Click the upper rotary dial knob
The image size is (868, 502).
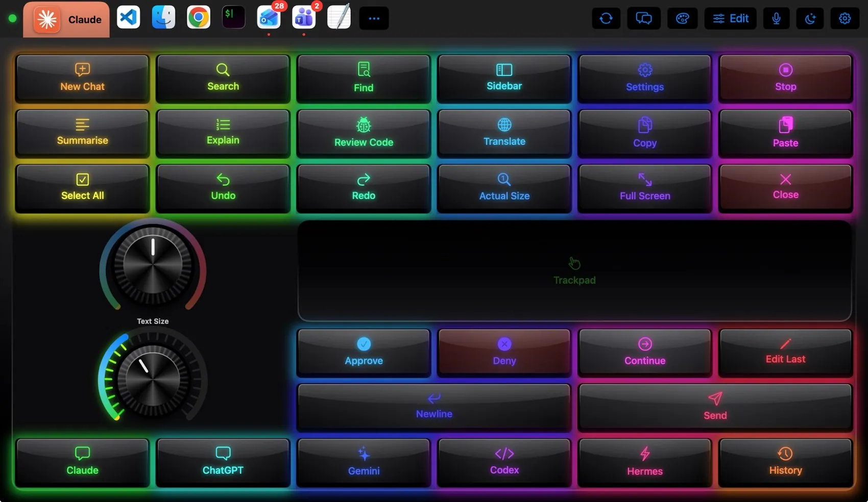click(x=153, y=265)
